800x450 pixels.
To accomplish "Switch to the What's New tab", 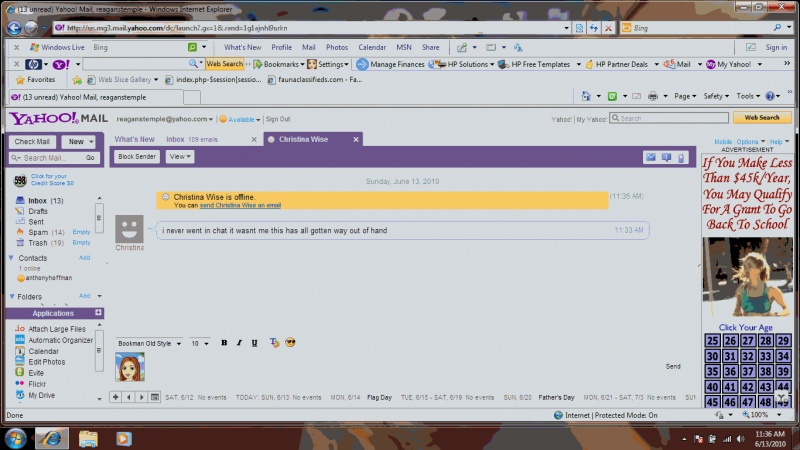I will click(x=134, y=139).
